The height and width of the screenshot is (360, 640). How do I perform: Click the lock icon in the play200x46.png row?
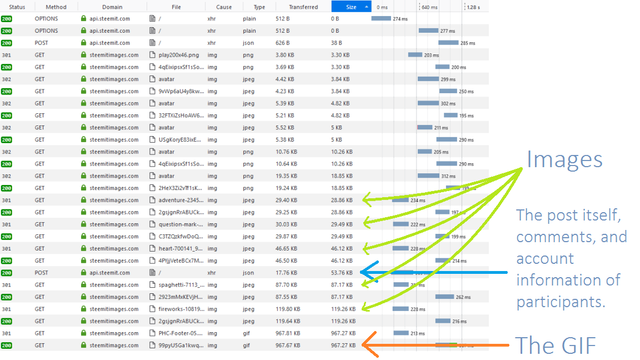84,55
